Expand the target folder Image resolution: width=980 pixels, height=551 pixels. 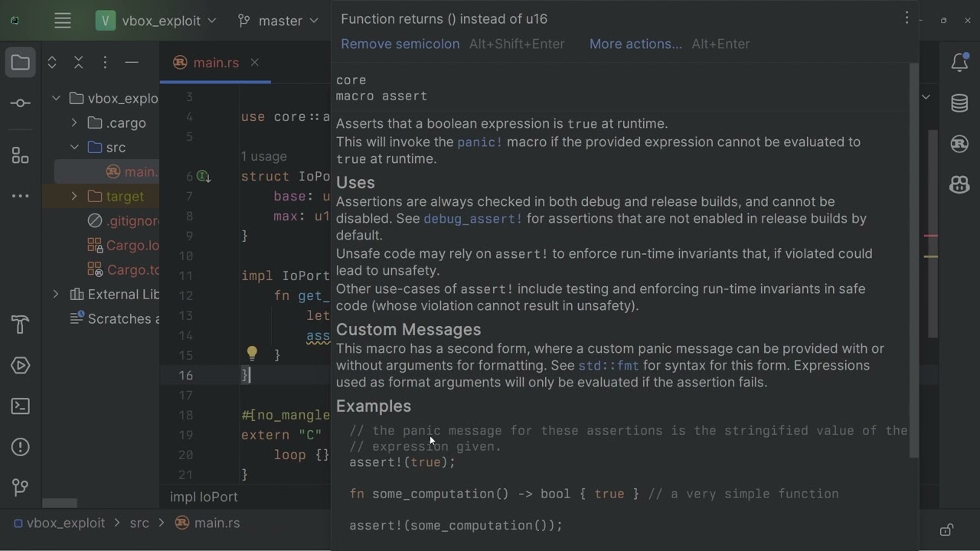click(74, 196)
